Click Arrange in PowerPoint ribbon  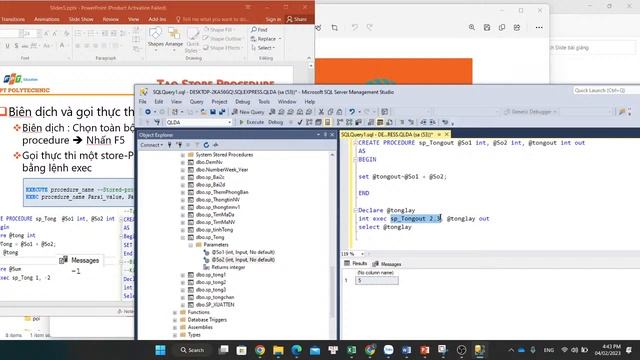pos(174,38)
